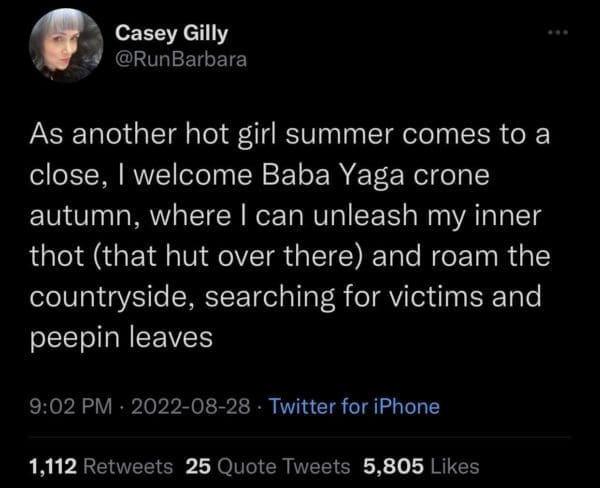The image size is (600, 488).
Task: Click the number 5,805 in stats
Action: [x=393, y=465]
